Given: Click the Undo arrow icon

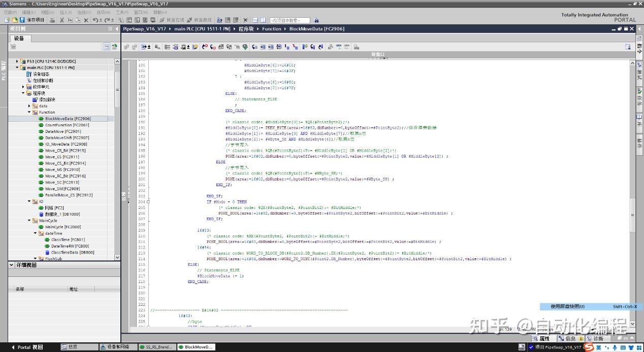Looking at the screenshot, I should click(95, 20).
